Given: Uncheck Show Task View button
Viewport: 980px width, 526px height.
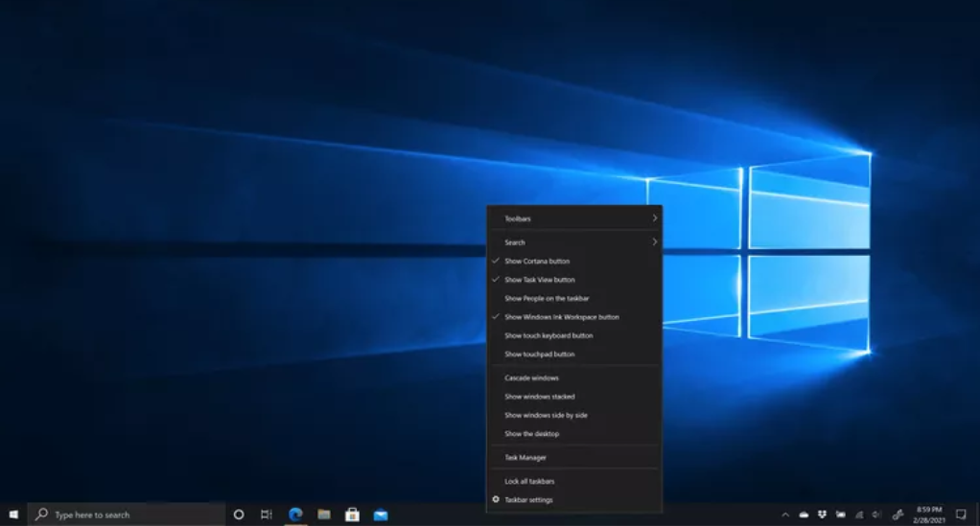Looking at the screenshot, I should point(574,280).
